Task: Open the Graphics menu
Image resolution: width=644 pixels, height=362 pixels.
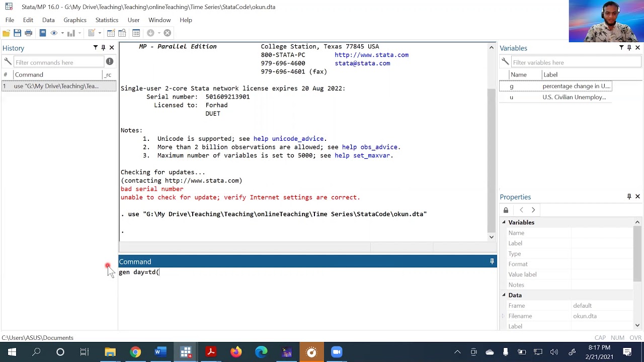Action: point(75,20)
